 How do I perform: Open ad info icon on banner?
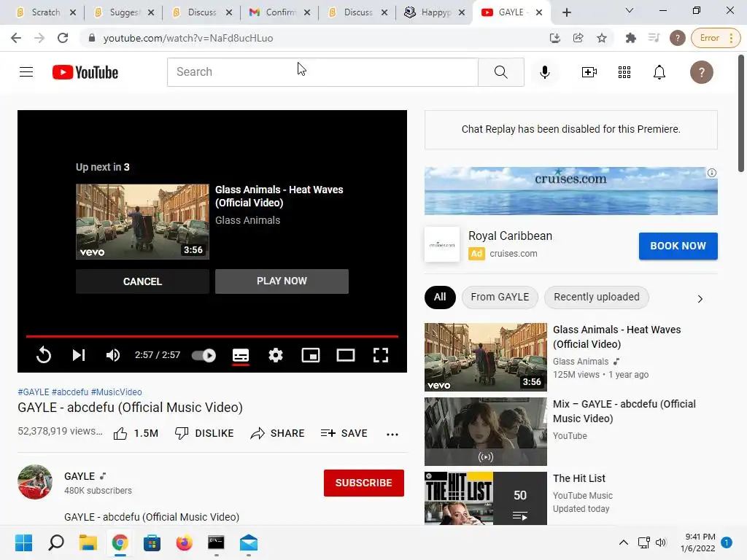[712, 173]
